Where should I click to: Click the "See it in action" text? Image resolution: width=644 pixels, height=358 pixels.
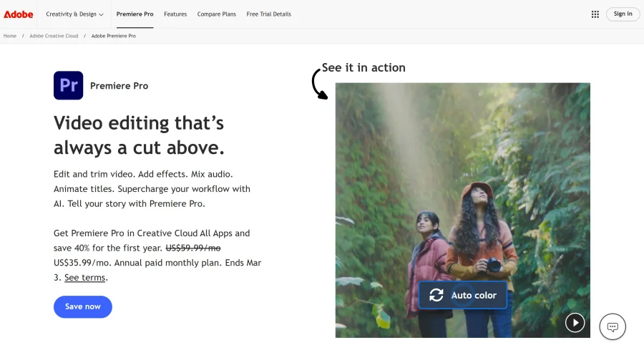(x=364, y=67)
